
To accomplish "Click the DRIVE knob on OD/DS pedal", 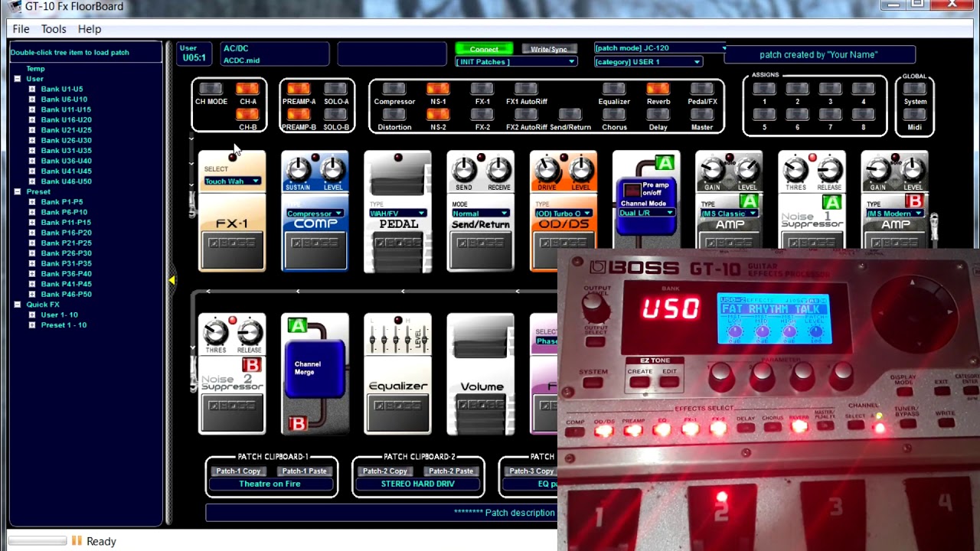I will 547,170.
